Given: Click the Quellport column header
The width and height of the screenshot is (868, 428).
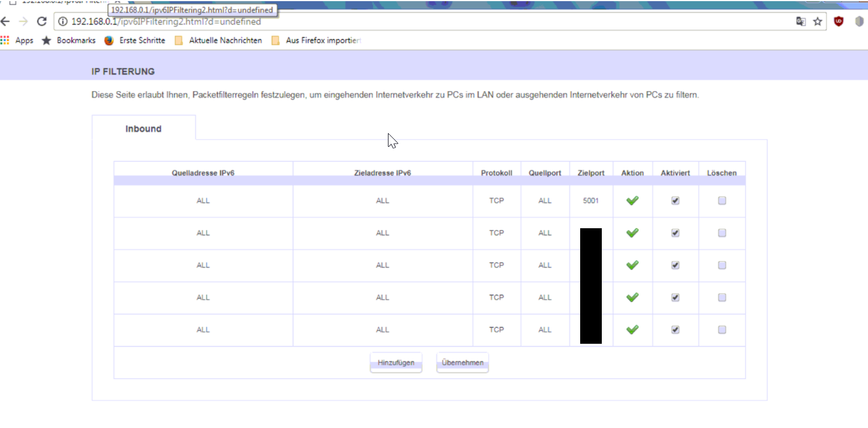Looking at the screenshot, I should pyautogui.click(x=545, y=173).
